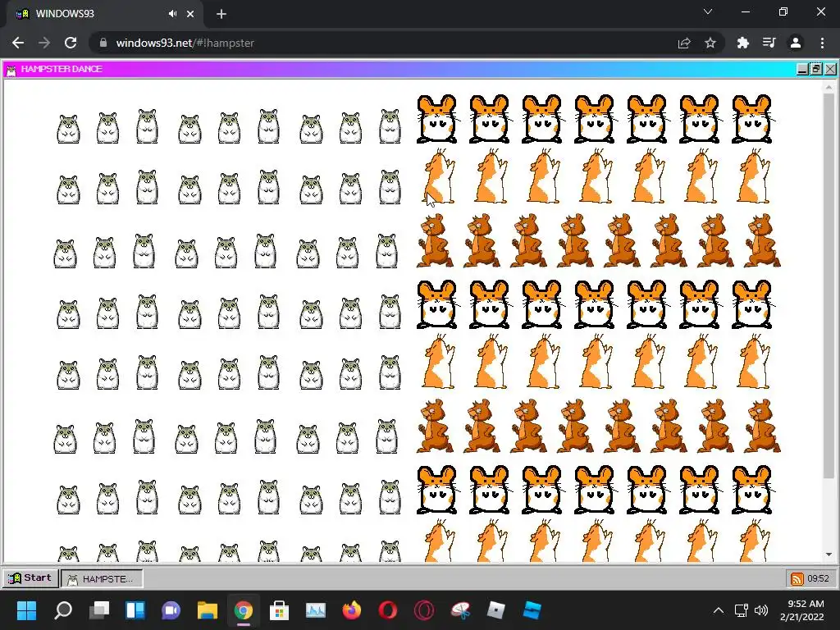Open the Chrome three-dot menu
The height and width of the screenshot is (630, 840).
tap(822, 43)
